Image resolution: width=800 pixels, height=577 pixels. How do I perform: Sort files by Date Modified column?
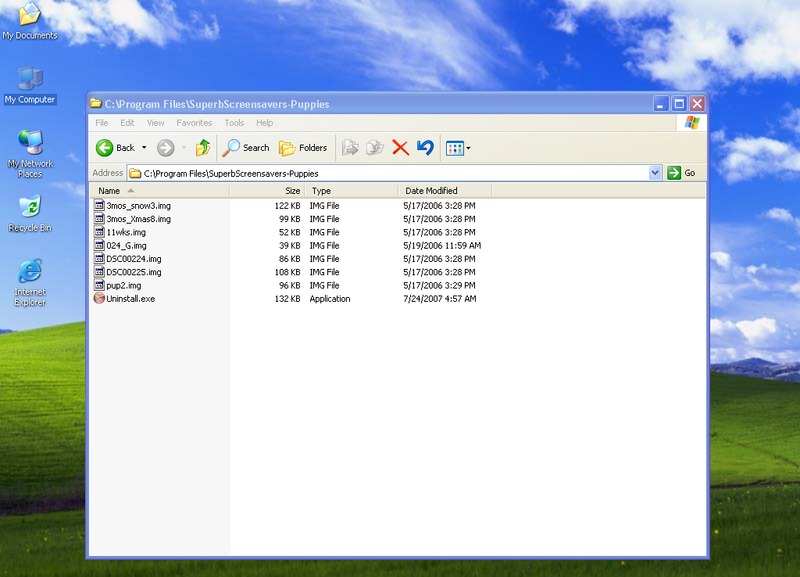click(444, 191)
